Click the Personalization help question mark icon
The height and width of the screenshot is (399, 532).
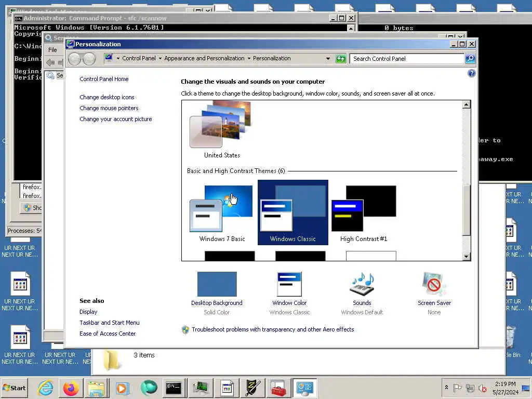(x=471, y=73)
